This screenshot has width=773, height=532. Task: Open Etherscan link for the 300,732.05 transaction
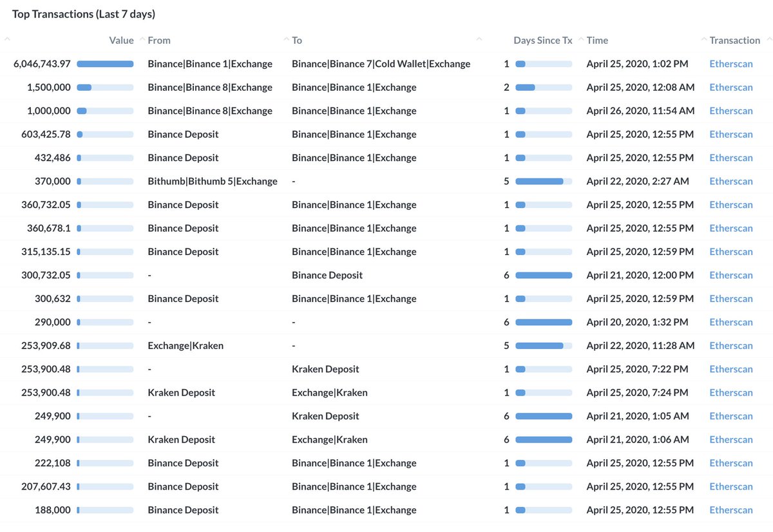731,275
